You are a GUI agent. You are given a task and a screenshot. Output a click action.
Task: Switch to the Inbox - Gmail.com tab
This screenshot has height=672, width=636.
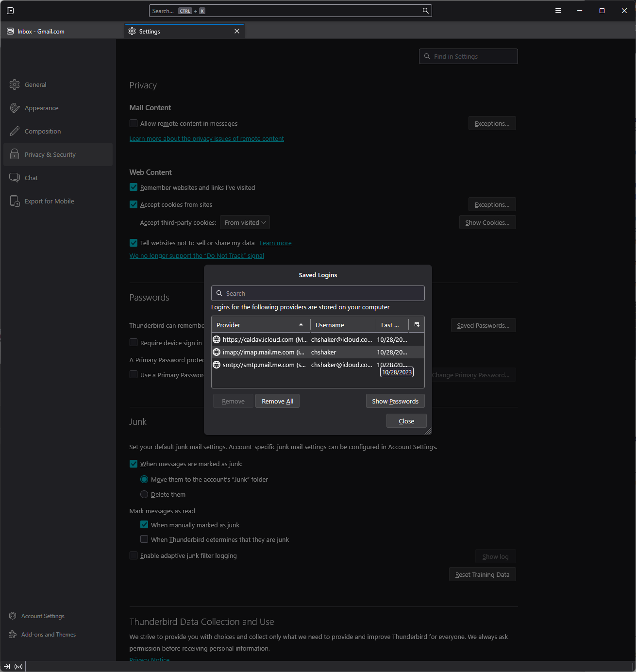(x=41, y=32)
